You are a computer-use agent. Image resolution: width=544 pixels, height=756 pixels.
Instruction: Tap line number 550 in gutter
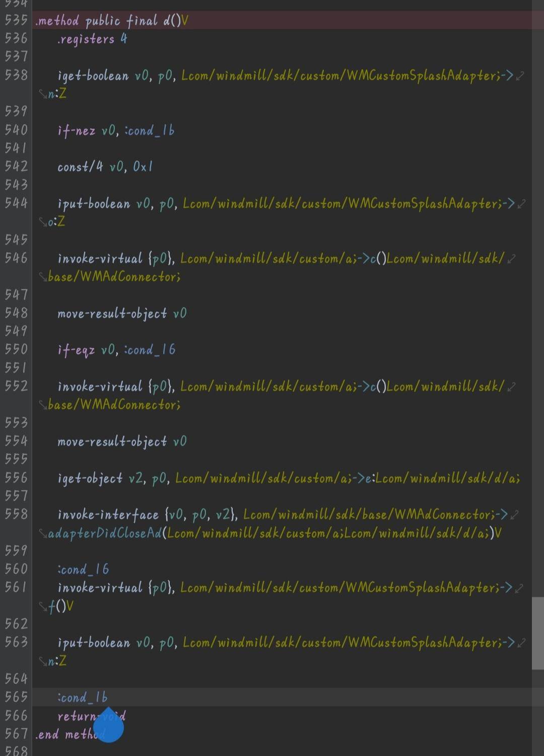pos(16,350)
